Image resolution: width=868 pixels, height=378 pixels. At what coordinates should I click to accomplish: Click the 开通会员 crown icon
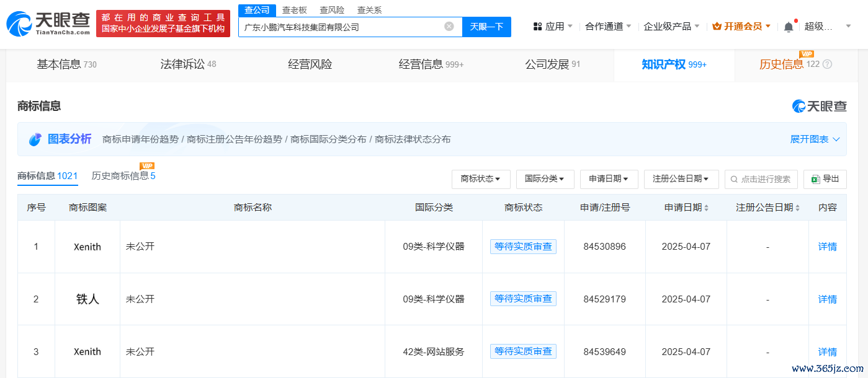click(717, 27)
